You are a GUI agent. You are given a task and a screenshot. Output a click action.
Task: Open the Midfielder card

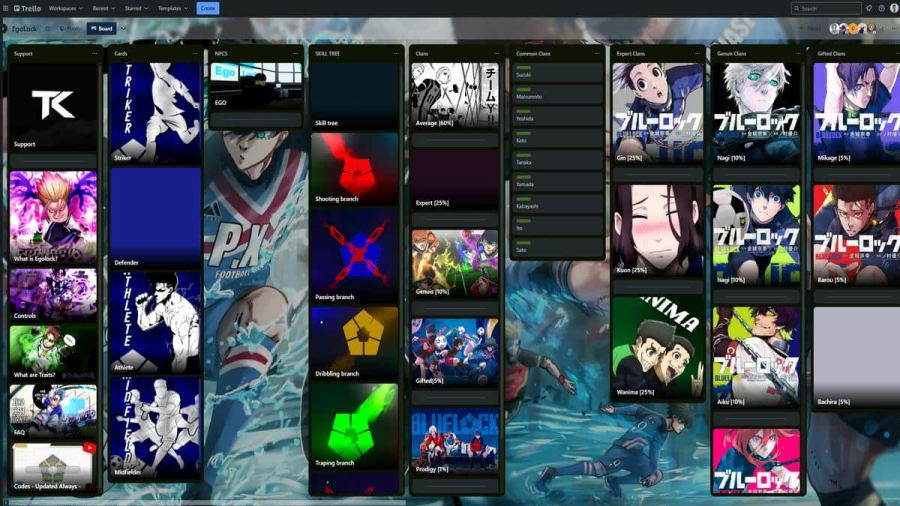pos(156,427)
